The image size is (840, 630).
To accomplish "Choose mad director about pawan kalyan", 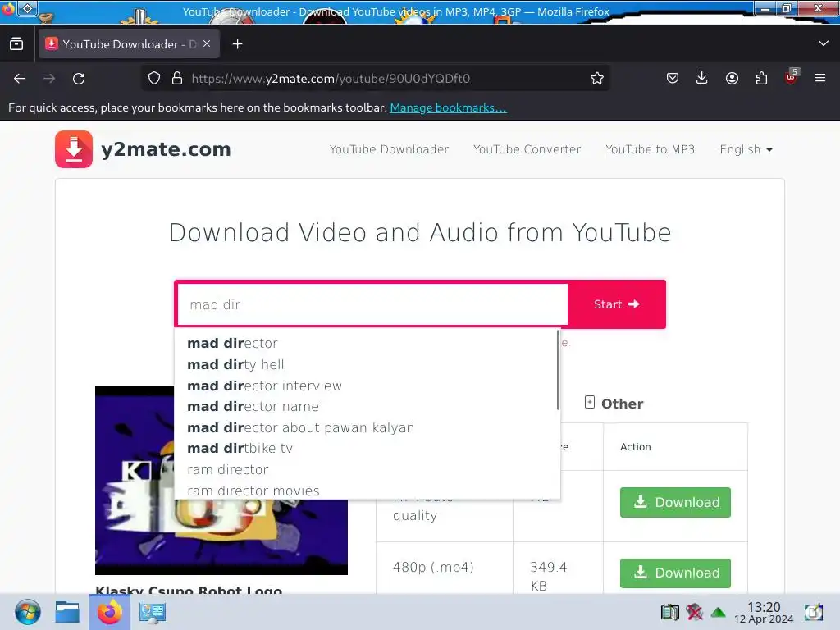I will pyautogui.click(x=366, y=427).
